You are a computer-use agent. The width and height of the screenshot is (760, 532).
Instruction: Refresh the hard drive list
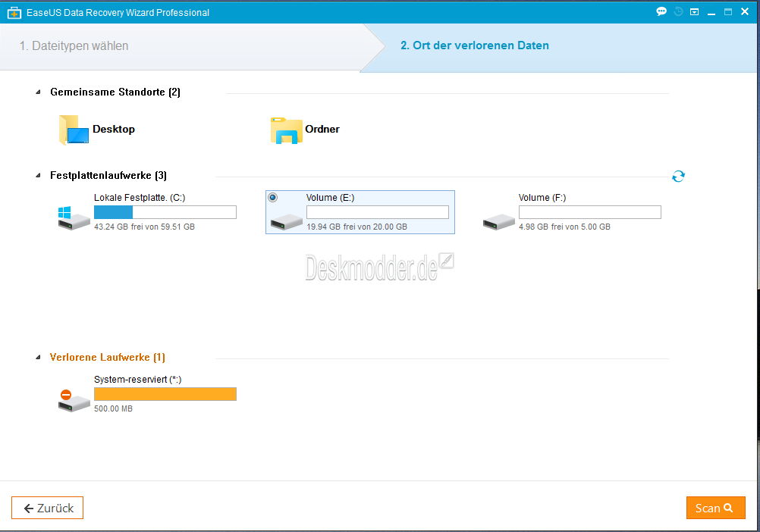point(678,177)
